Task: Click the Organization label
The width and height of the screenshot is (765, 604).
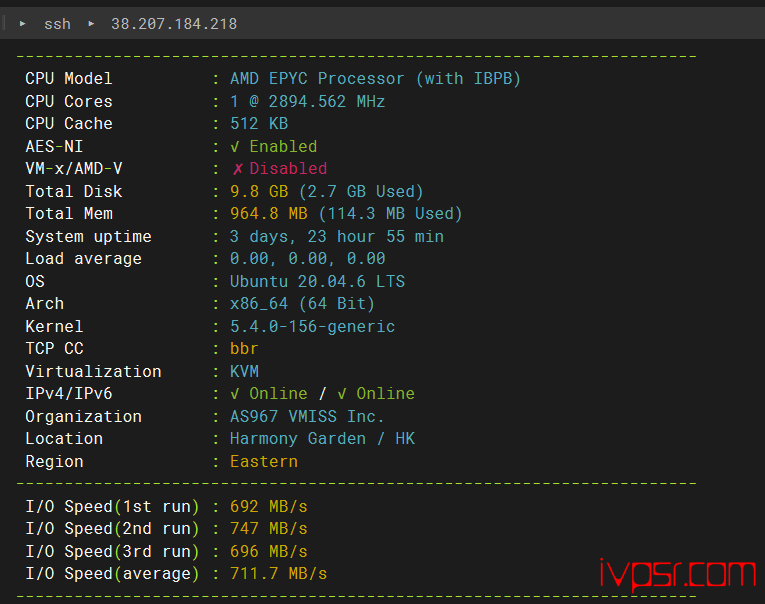Action: coord(83,417)
